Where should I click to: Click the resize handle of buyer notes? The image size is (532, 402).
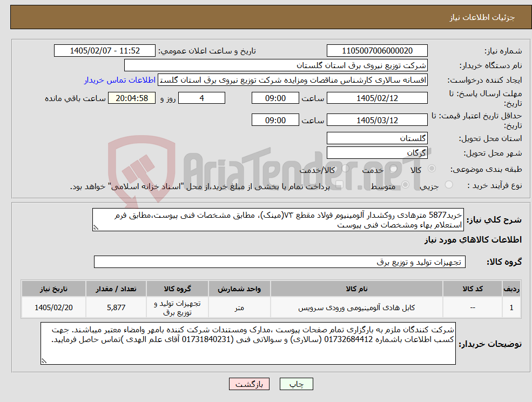(x=44, y=361)
